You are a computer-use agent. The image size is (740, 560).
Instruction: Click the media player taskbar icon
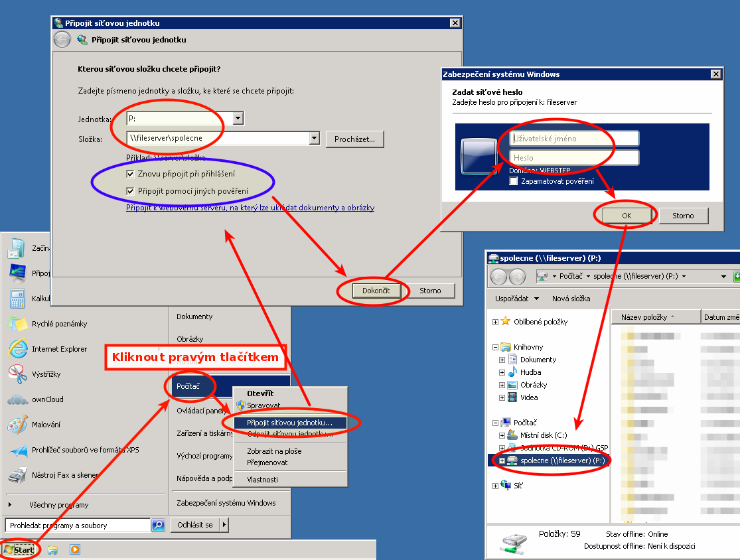click(x=75, y=549)
